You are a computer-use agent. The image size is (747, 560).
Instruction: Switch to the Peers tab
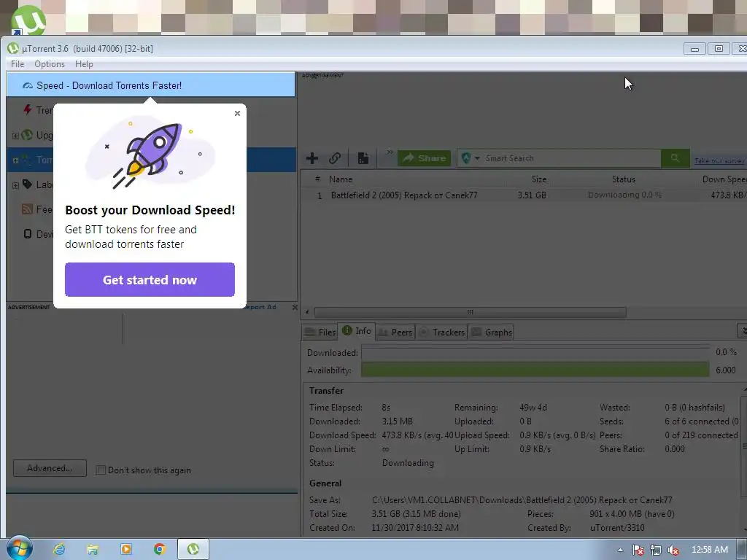[395, 332]
